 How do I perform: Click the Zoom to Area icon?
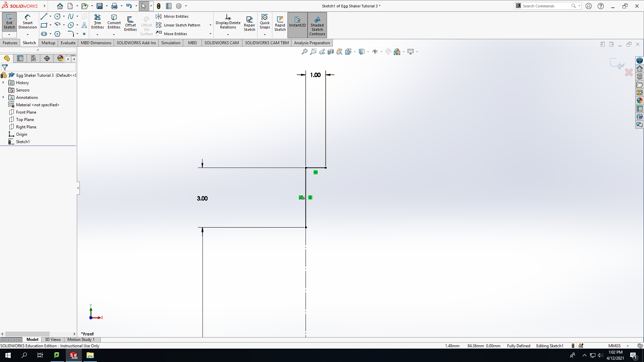coord(313,52)
